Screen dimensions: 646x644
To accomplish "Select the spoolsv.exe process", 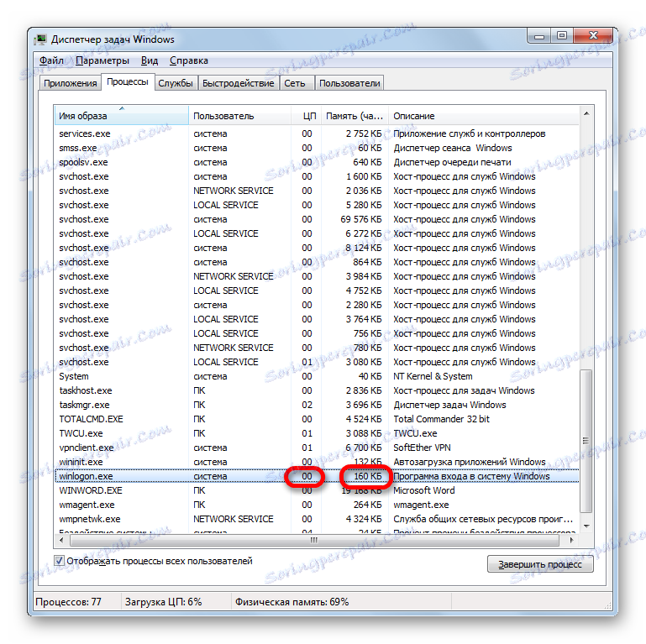I will pos(317,162).
